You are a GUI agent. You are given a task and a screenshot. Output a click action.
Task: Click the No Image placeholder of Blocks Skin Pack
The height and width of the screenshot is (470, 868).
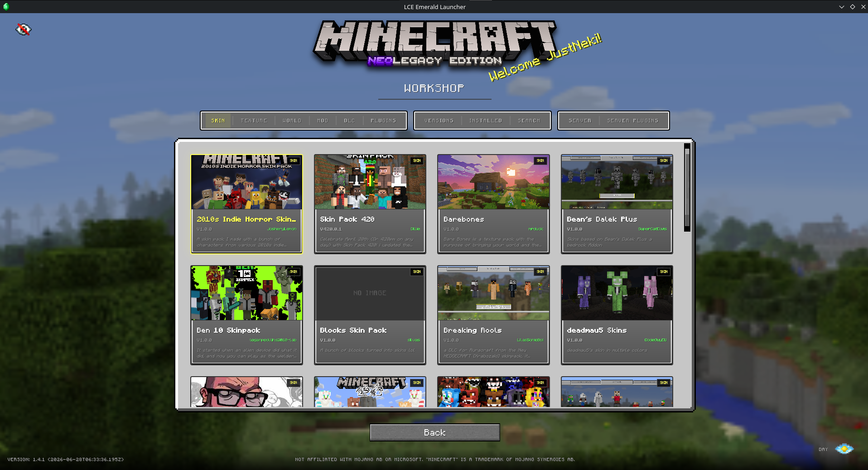[x=370, y=293]
